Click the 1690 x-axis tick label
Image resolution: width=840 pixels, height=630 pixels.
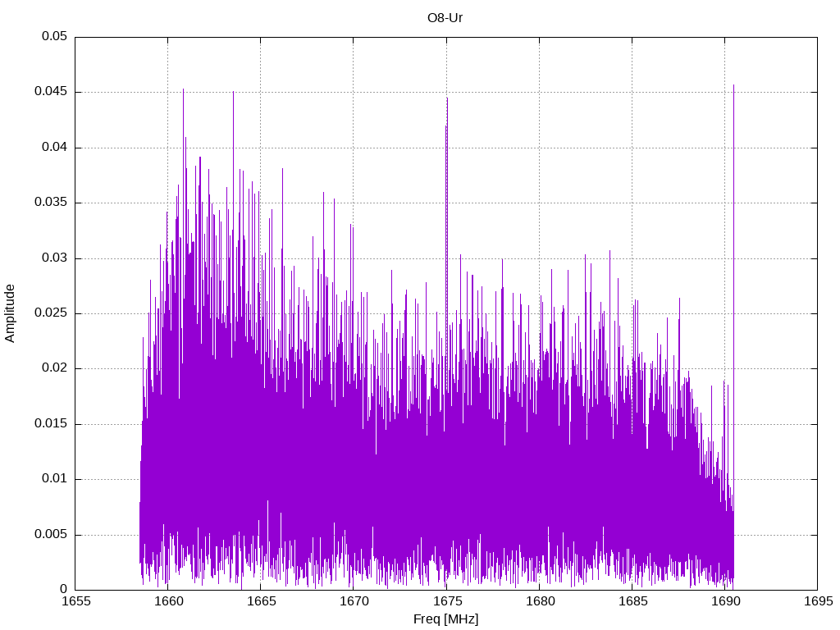pyautogui.click(x=726, y=601)
